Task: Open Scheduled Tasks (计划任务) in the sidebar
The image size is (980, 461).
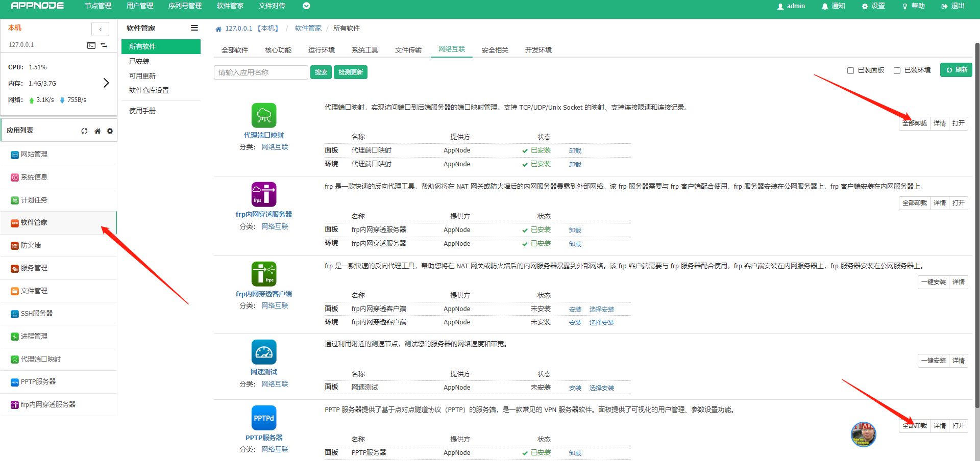Action: click(x=59, y=200)
